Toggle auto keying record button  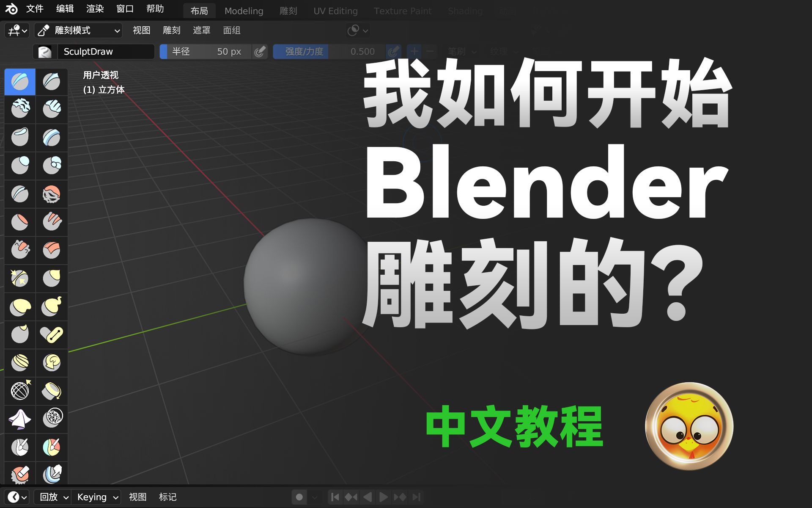[299, 497]
